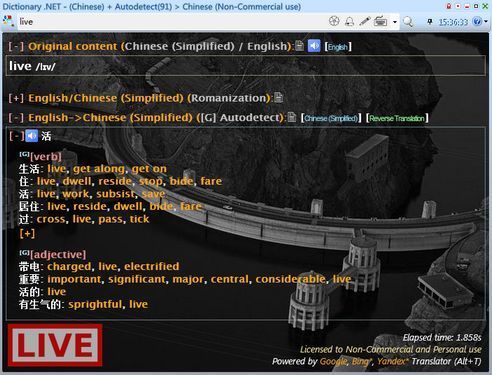
Task: Play pronunciation of 活 translation
Action: pos(32,136)
